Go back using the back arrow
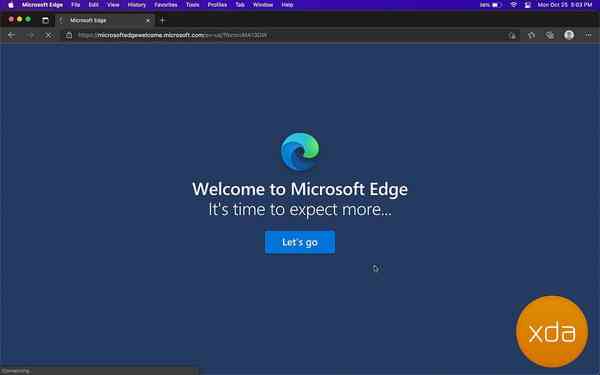This screenshot has height=375, width=600. [x=11, y=35]
